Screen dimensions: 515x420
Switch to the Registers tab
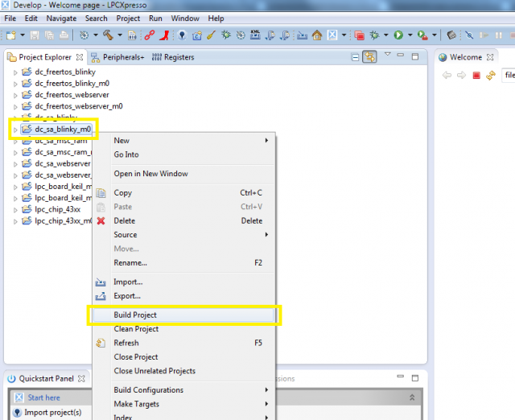[173, 57]
